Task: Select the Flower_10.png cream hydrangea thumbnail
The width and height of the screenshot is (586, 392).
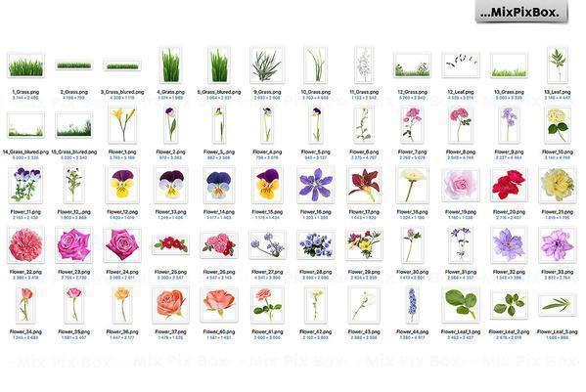Action: tap(558, 125)
